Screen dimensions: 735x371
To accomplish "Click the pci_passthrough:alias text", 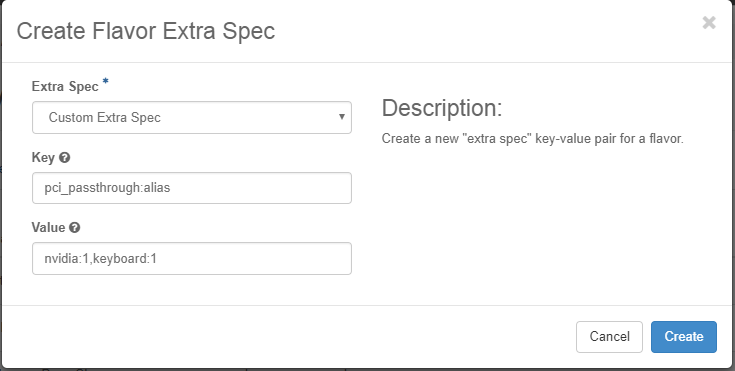I will (107, 188).
